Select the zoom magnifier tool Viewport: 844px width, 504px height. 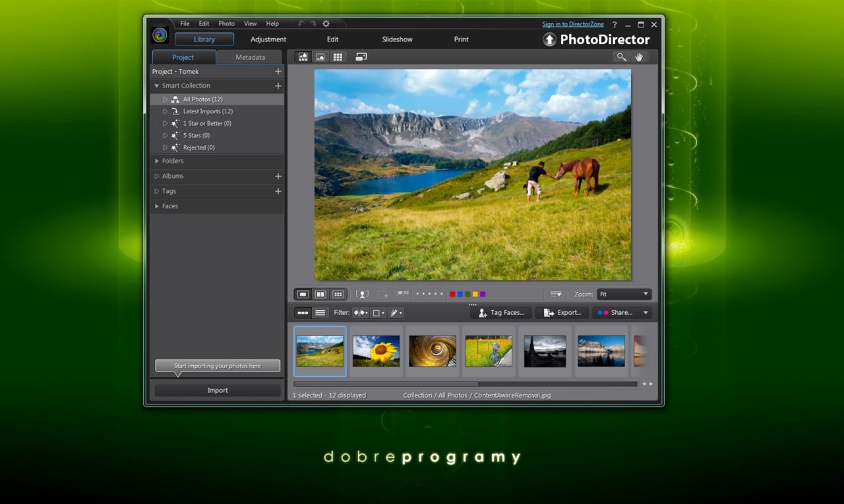tap(621, 57)
